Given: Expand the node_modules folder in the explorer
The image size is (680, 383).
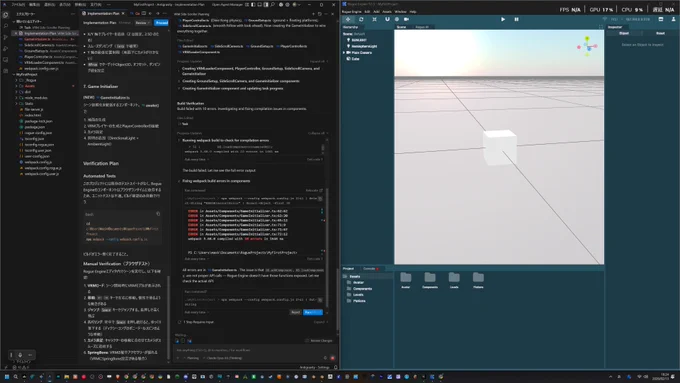Looking at the screenshot, I should click(16, 98).
